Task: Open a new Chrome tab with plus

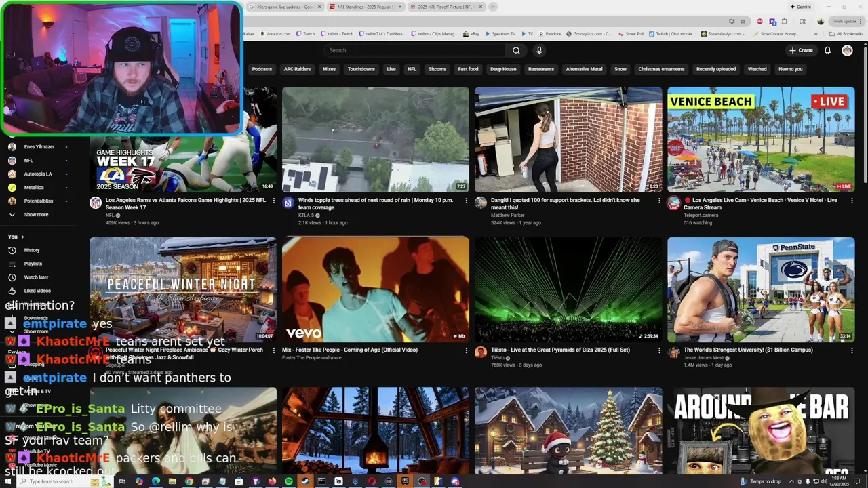Action: (493, 7)
